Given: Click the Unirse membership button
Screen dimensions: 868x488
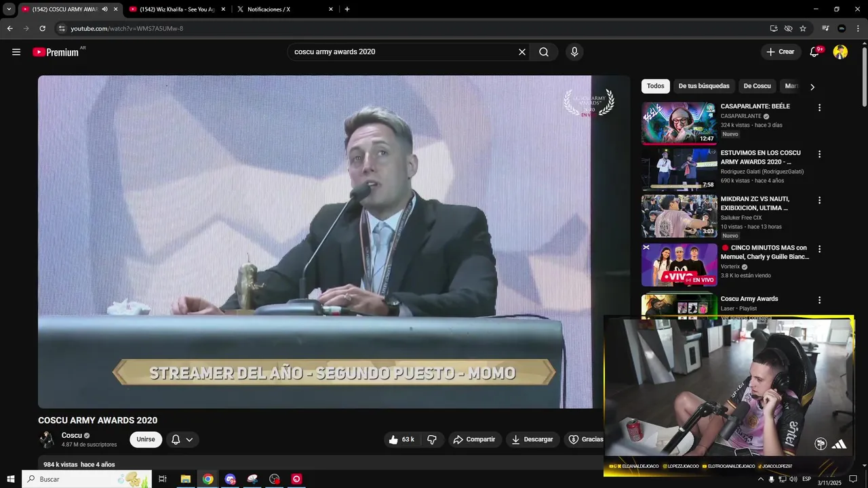Looking at the screenshot, I should [x=146, y=439].
